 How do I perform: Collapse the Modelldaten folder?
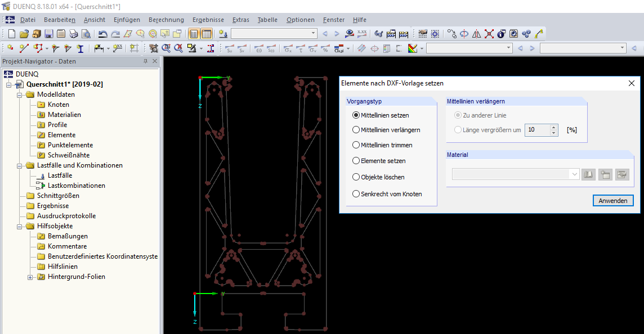coord(19,95)
